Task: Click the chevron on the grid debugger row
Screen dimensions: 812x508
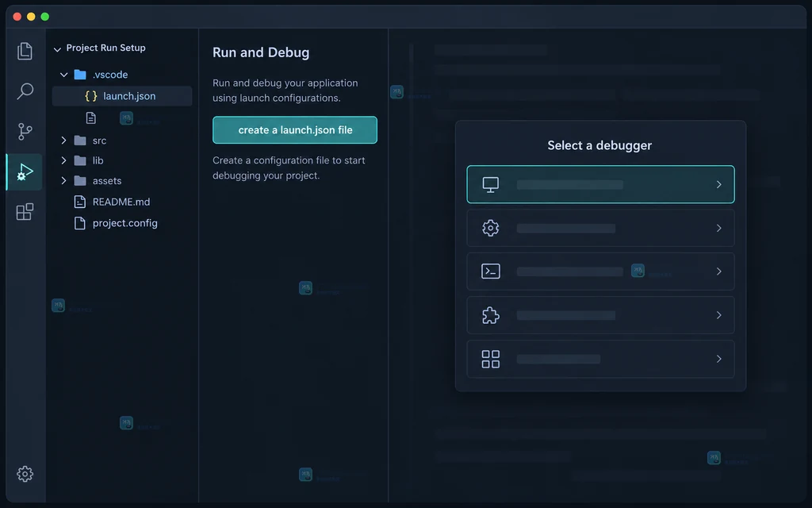Action: [718, 359]
